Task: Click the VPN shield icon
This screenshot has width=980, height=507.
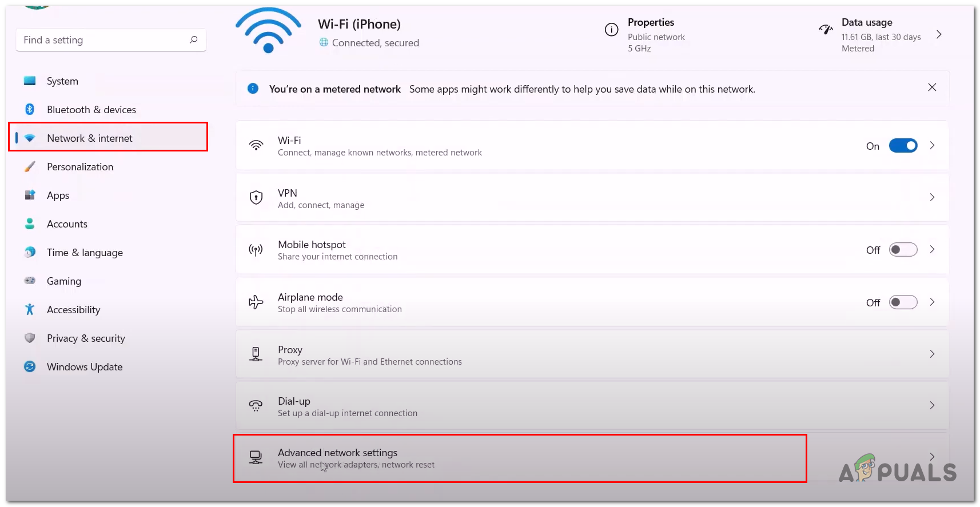Action: [256, 198]
